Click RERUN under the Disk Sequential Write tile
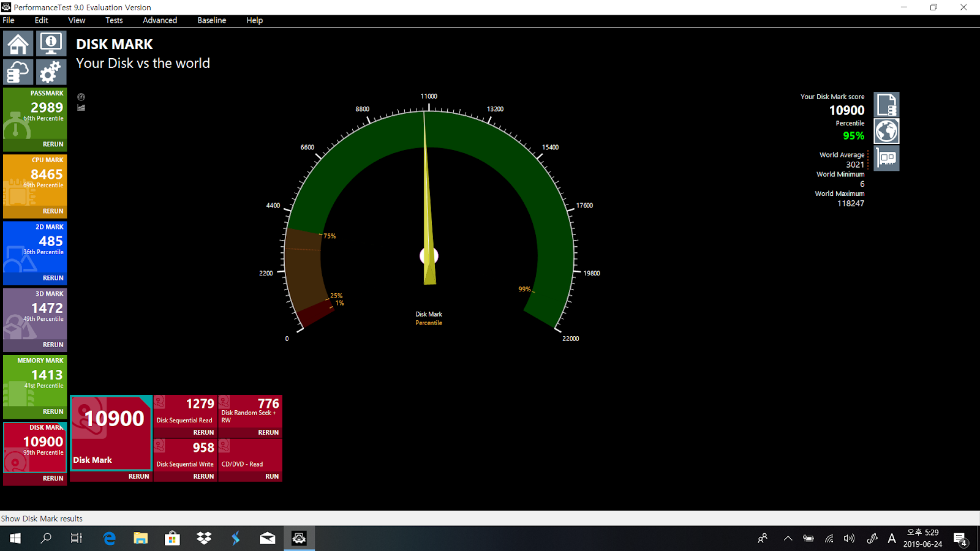 pos(203,476)
